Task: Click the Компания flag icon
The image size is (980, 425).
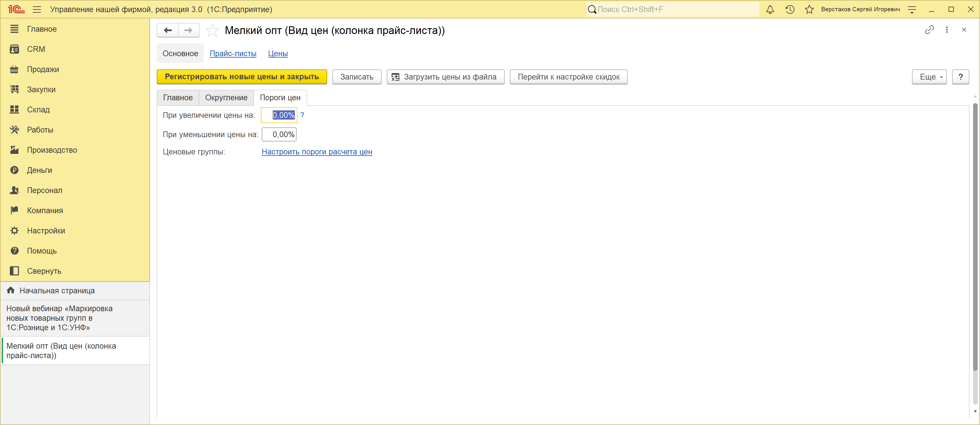Action: click(x=14, y=210)
